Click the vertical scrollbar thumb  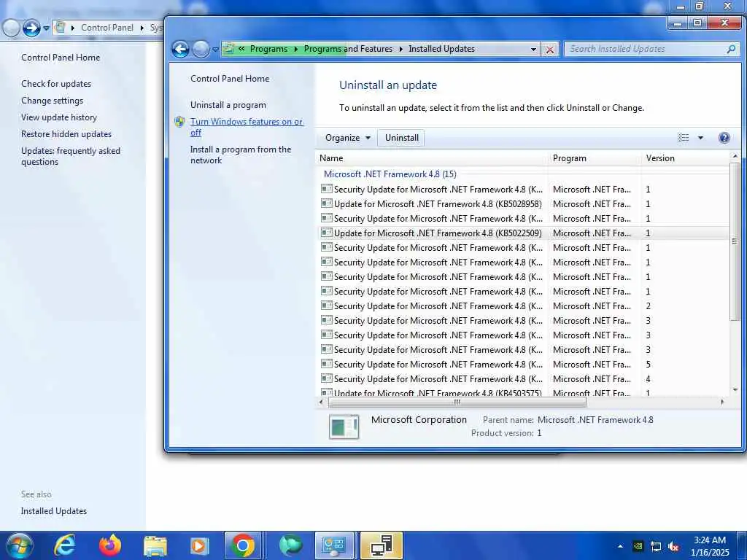click(735, 241)
